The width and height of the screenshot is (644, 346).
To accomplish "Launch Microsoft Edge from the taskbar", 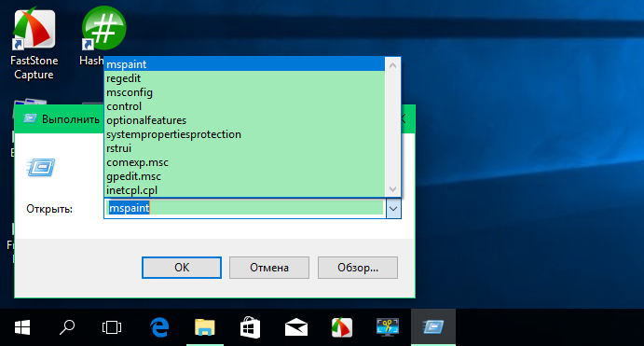I will click(159, 327).
